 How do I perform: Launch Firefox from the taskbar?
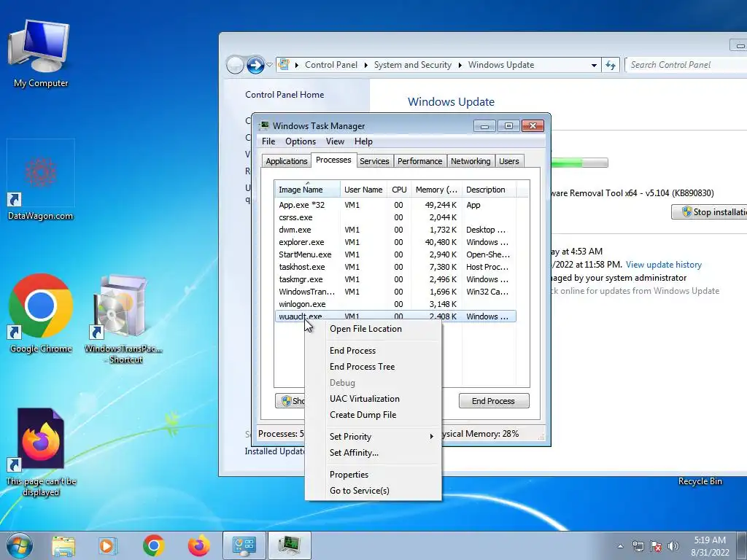[198, 545]
